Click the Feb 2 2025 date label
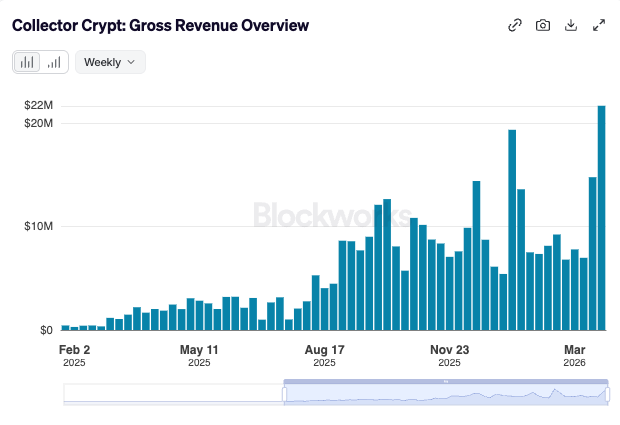 click(74, 355)
